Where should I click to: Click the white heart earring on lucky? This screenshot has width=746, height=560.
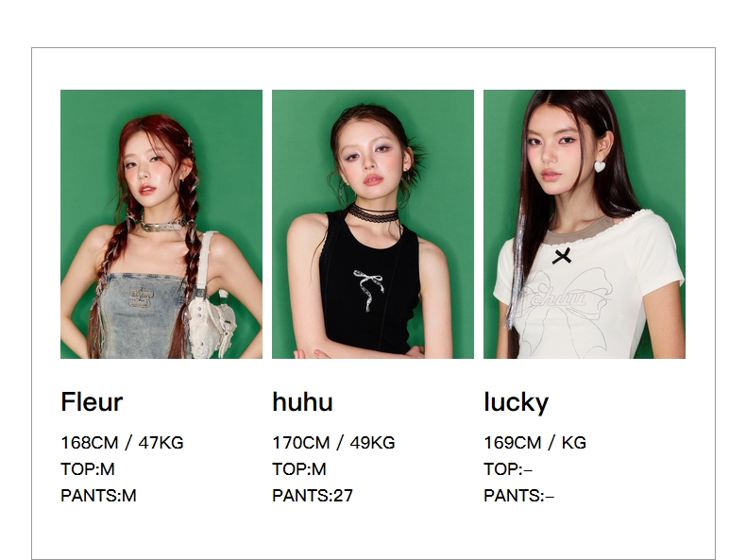(x=600, y=166)
